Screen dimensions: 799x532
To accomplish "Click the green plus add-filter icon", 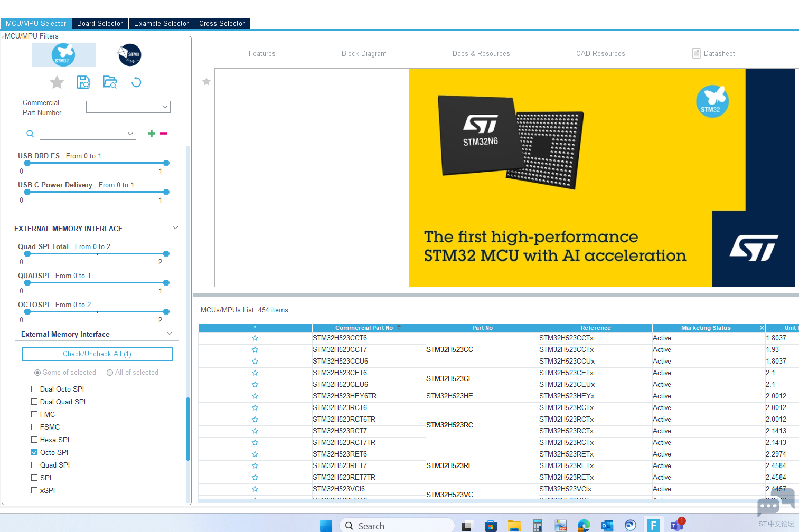I will click(x=152, y=134).
